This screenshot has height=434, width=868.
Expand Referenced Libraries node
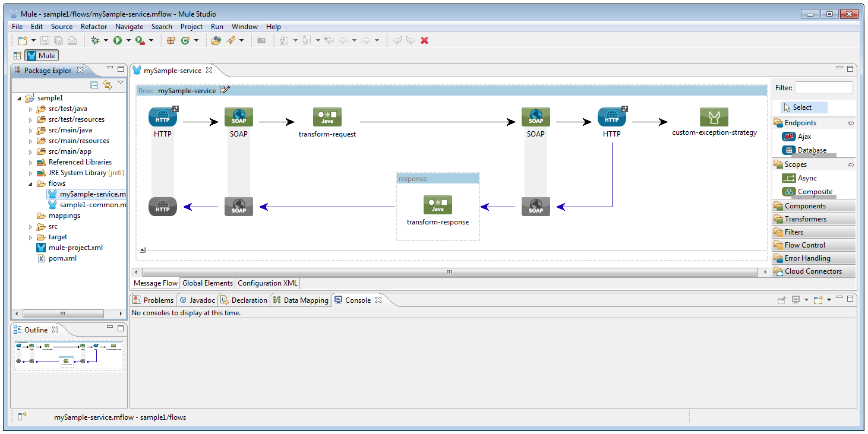point(31,162)
